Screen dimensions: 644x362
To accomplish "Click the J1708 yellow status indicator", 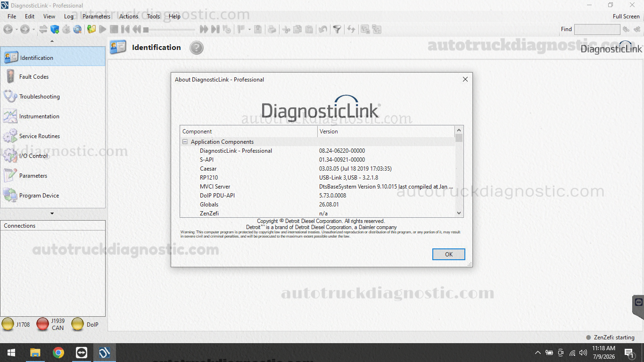I will coord(8,324).
